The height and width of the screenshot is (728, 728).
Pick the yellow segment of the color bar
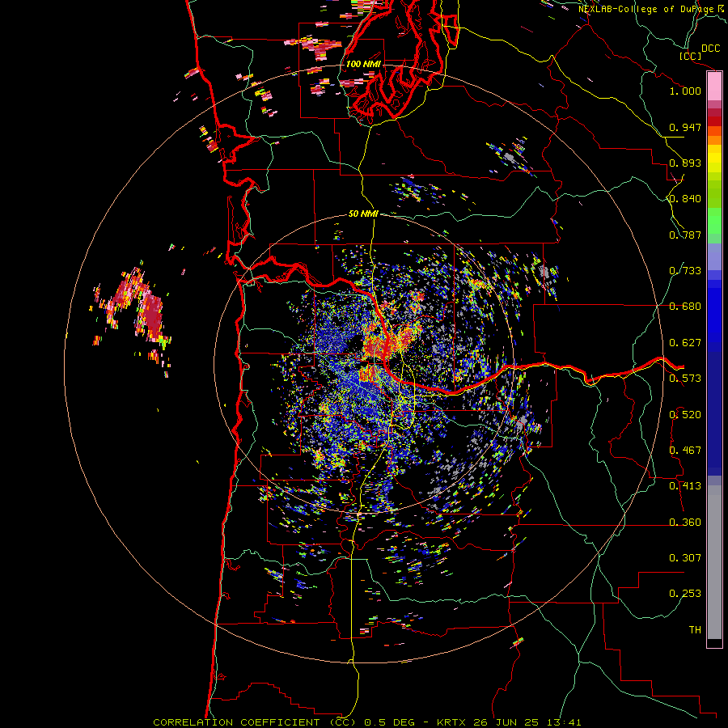pyautogui.click(x=714, y=159)
